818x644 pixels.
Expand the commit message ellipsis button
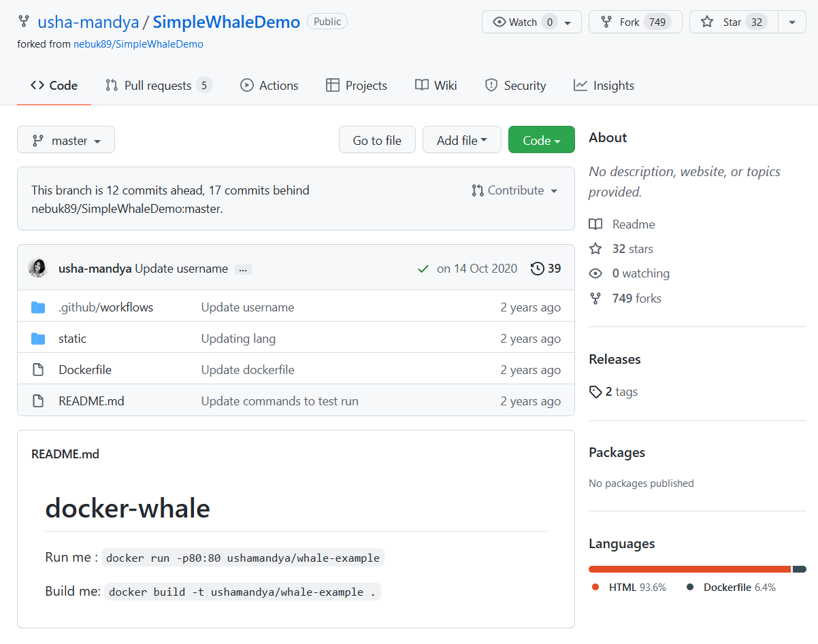point(243,270)
